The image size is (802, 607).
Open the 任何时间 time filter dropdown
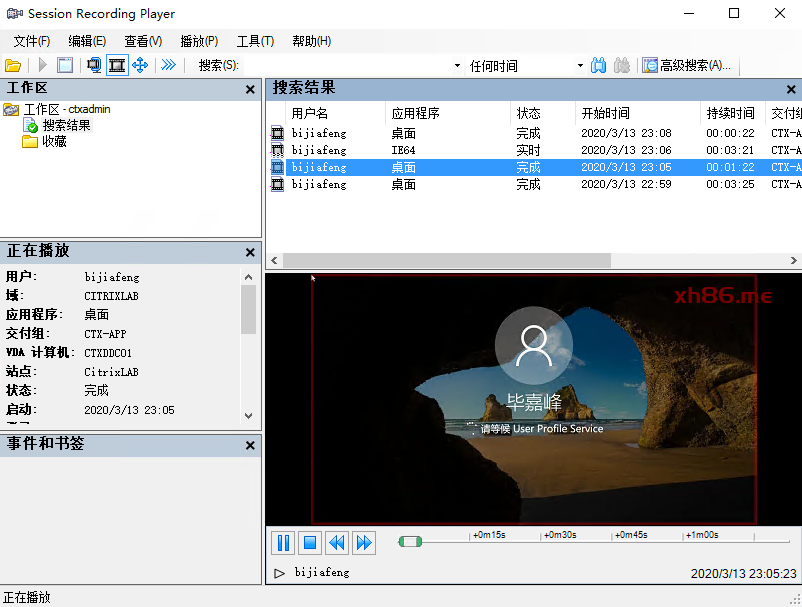[580, 66]
